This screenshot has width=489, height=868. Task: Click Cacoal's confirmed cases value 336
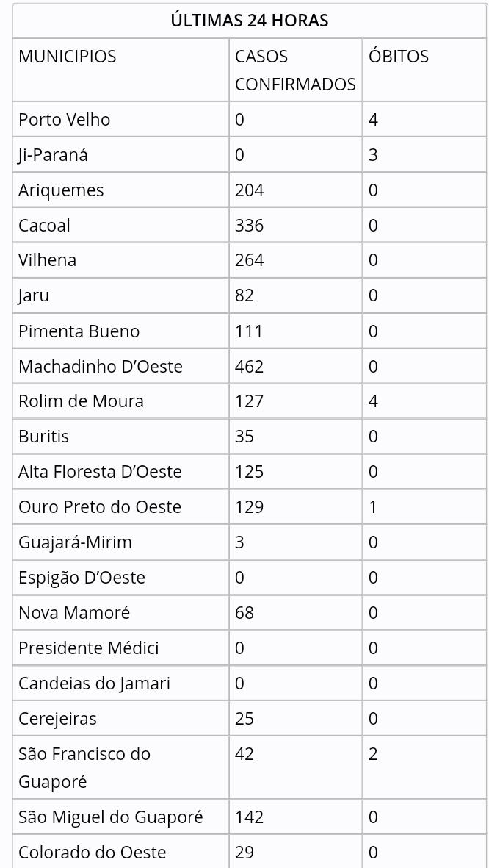[250, 225]
